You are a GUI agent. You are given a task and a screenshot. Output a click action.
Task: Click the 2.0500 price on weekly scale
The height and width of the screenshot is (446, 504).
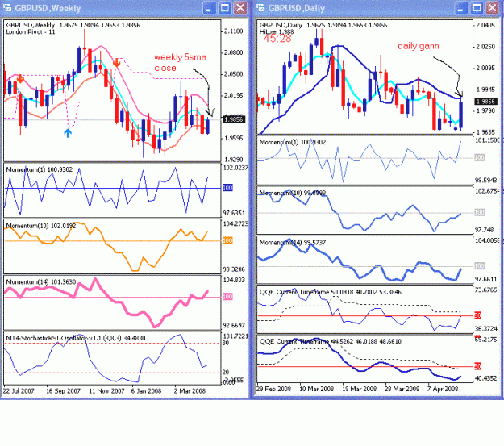pos(234,74)
